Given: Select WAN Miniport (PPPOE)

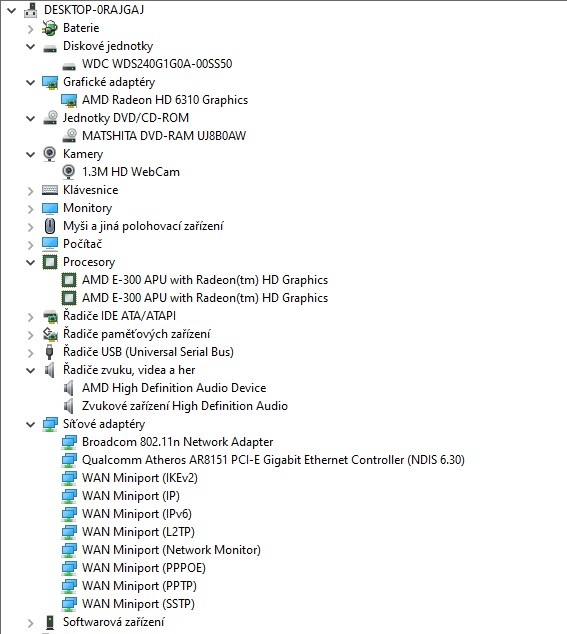Looking at the screenshot, I should (x=144, y=568).
